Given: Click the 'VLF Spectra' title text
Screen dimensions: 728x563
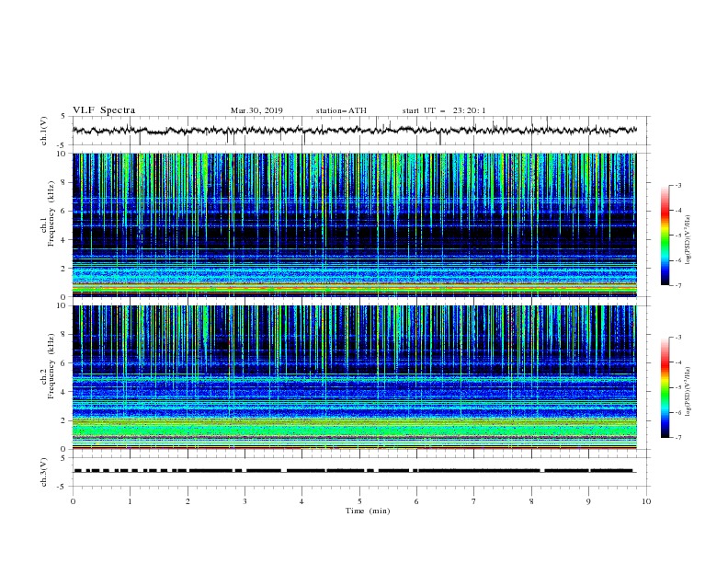Looking at the screenshot, I should [x=104, y=110].
